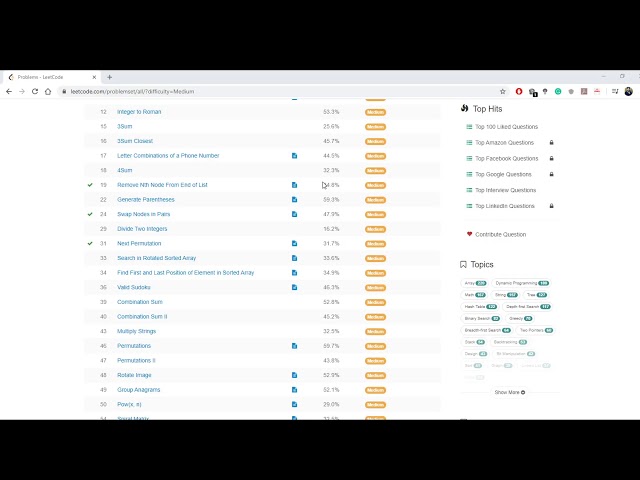The image size is (640, 480).
Task: Click the red Opera extension icon
Action: pos(519,91)
